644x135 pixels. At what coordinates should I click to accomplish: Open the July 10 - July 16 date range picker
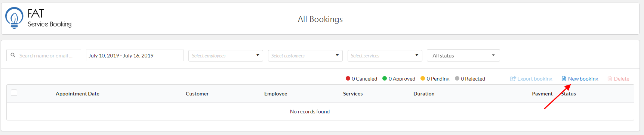(x=135, y=55)
